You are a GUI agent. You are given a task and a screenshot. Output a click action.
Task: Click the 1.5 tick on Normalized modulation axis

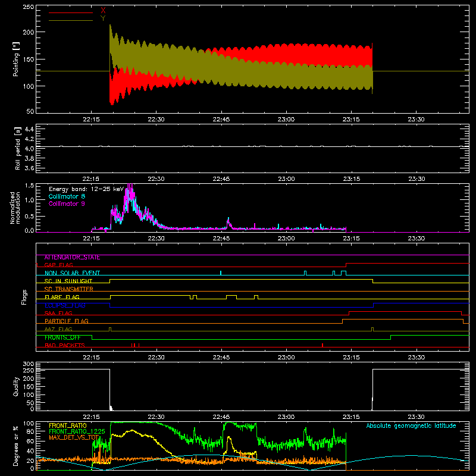pyautogui.click(x=29, y=186)
